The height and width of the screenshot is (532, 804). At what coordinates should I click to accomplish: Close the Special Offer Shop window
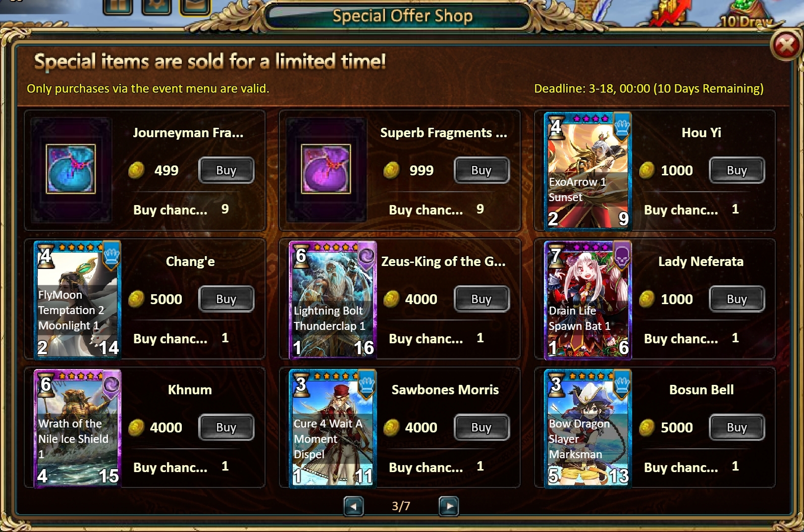[786, 46]
